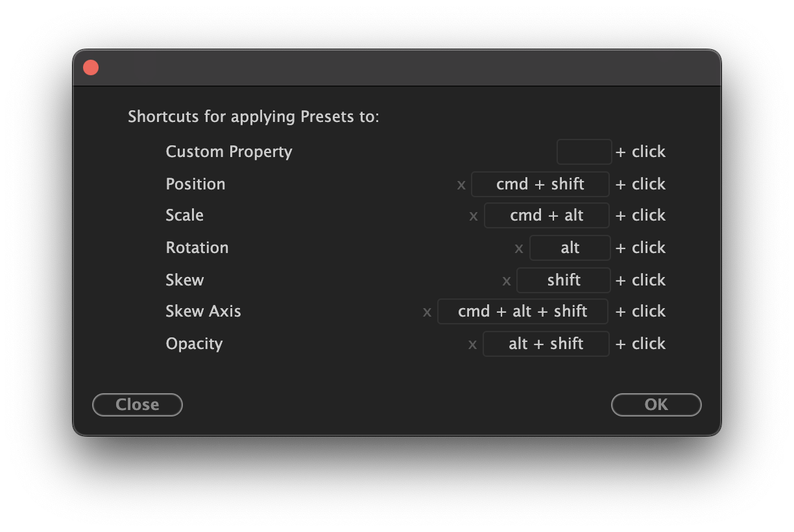The height and width of the screenshot is (532, 794).
Task: Remove the Rotation shortcut via its x icon
Action: coord(519,248)
